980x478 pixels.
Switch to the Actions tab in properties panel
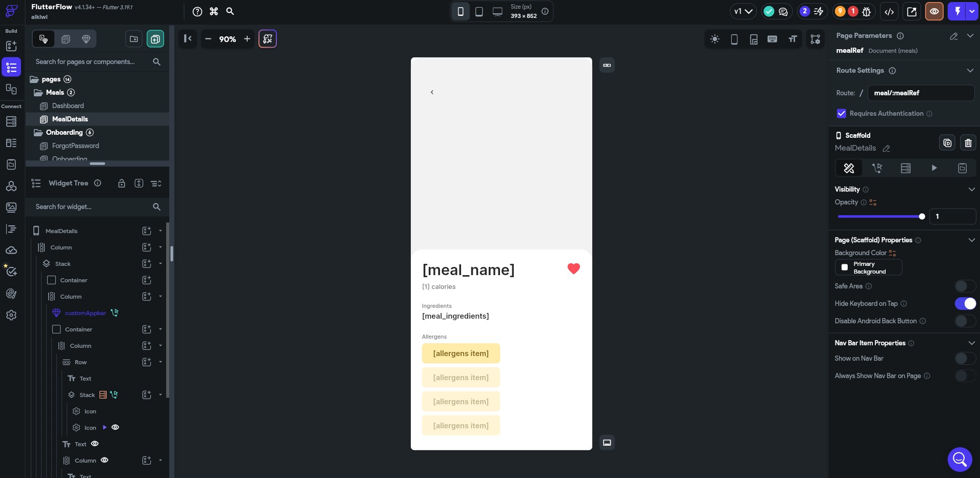click(877, 168)
